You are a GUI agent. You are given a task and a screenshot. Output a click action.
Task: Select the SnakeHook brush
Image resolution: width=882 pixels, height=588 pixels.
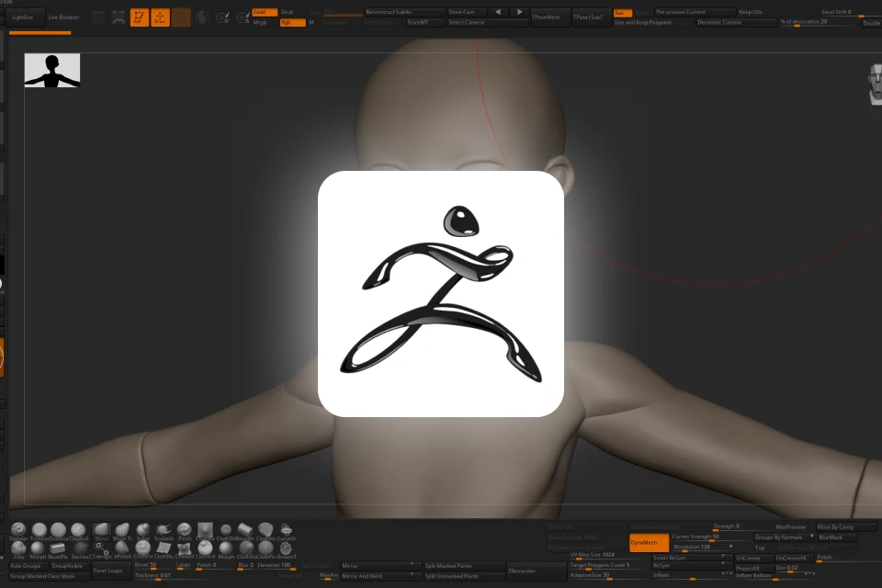164,529
